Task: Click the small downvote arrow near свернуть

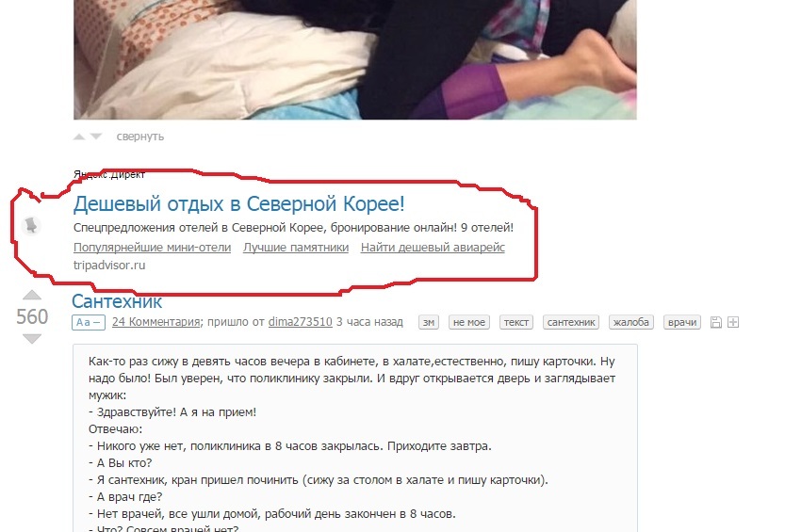Action: [96, 137]
